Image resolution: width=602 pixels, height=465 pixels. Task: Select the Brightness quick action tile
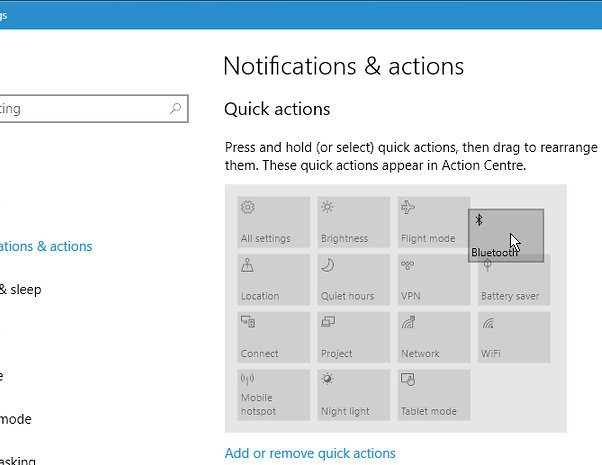[354, 222]
